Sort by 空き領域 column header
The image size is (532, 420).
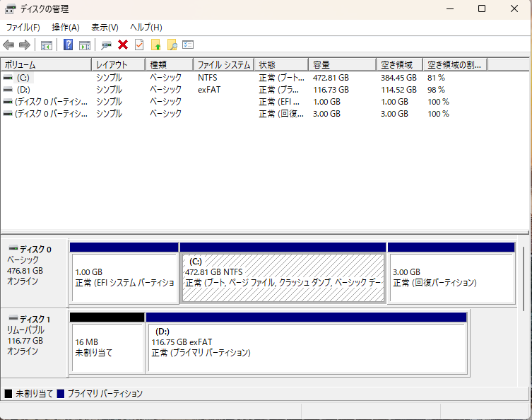400,64
